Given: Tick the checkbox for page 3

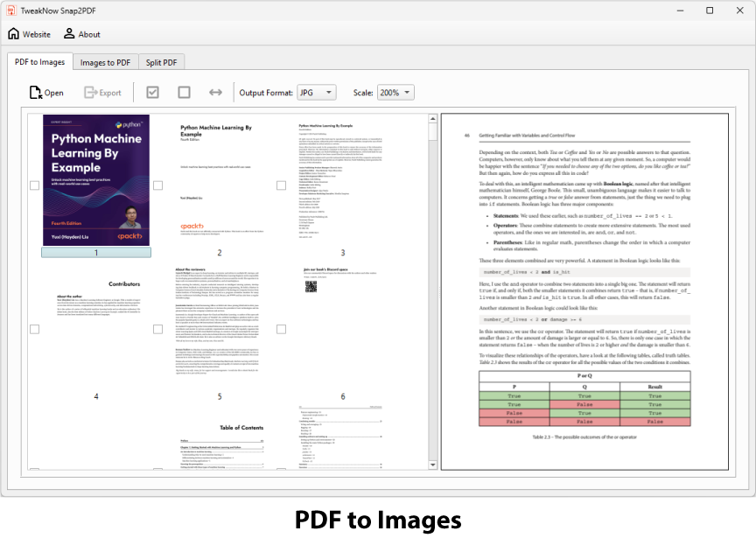Looking at the screenshot, I should click(x=282, y=185).
